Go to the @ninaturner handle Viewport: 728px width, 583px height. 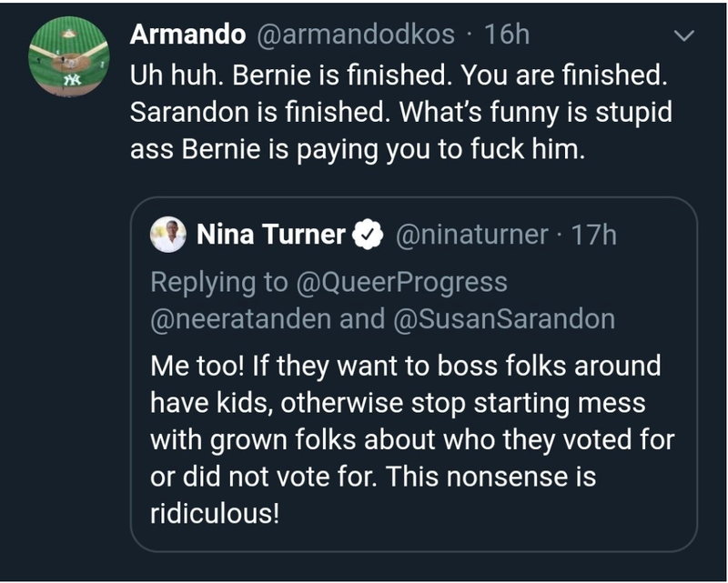(x=471, y=235)
